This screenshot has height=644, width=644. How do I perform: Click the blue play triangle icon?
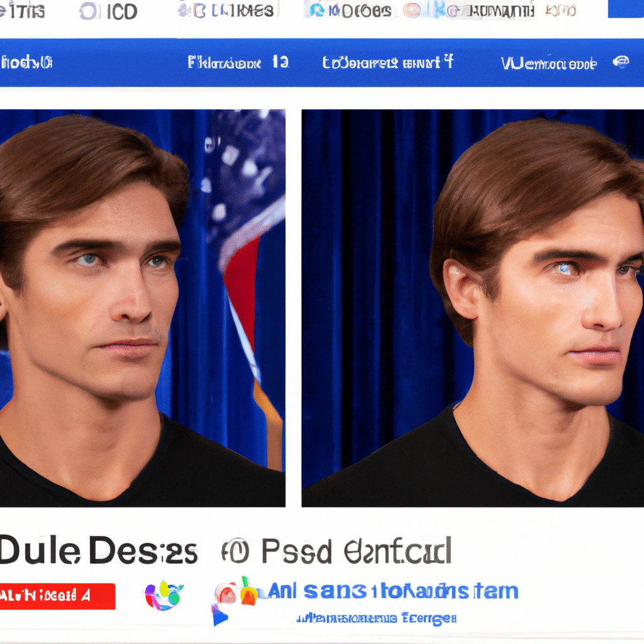pyautogui.click(x=219, y=615)
